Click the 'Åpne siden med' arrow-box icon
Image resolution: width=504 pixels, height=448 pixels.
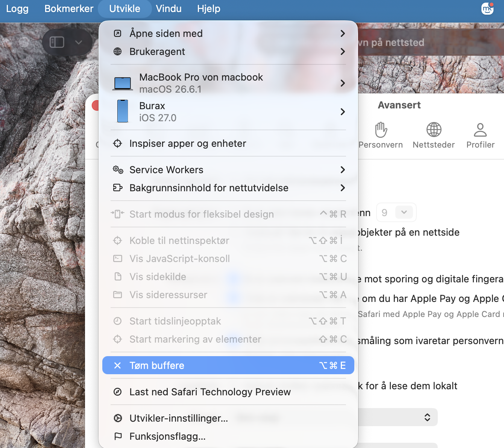click(x=118, y=34)
